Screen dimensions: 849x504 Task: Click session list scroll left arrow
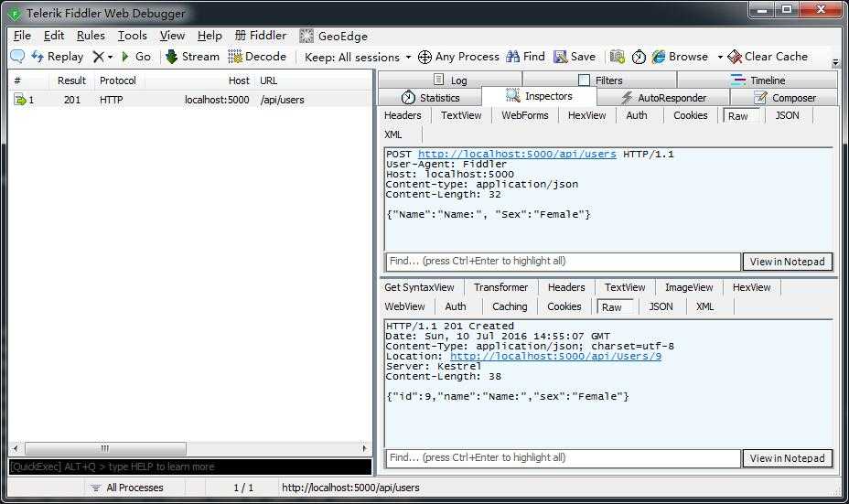point(16,448)
